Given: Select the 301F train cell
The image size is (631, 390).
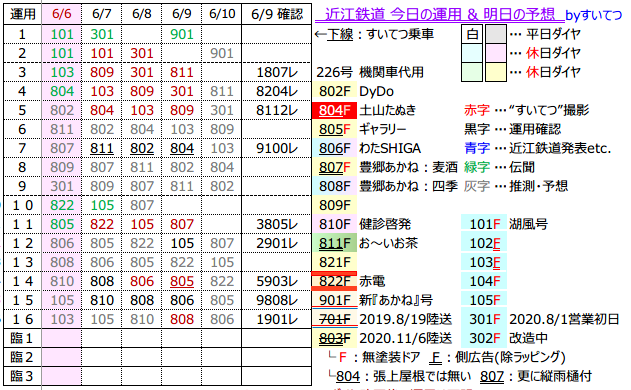Looking at the screenshot, I should (484, 319).
